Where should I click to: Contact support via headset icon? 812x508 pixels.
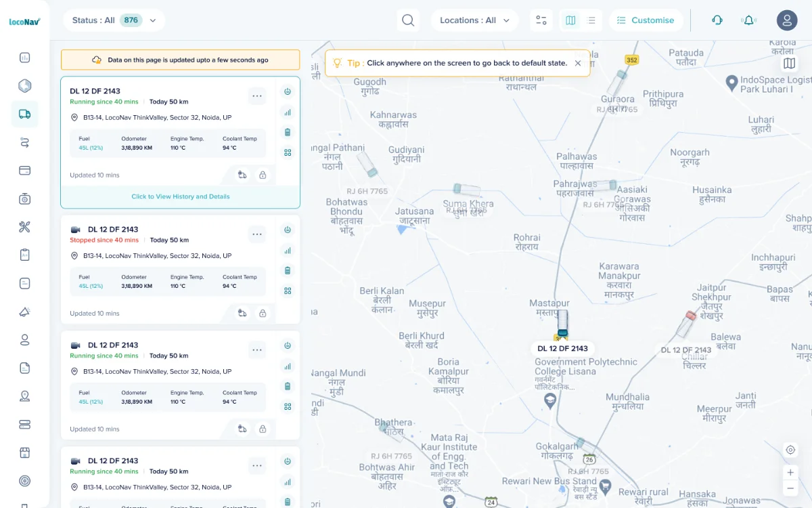pos(717,20)
